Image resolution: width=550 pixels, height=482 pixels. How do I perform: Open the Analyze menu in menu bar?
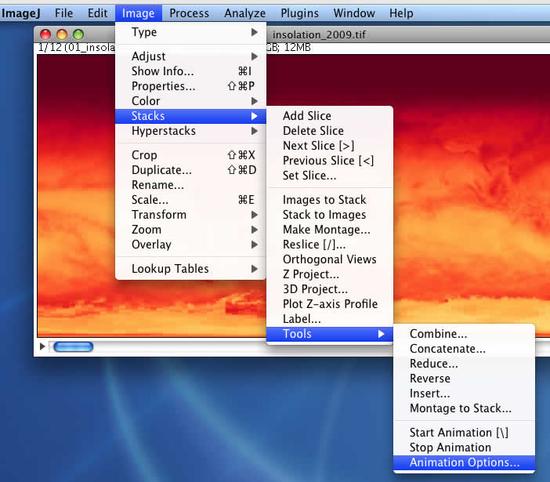245,13
